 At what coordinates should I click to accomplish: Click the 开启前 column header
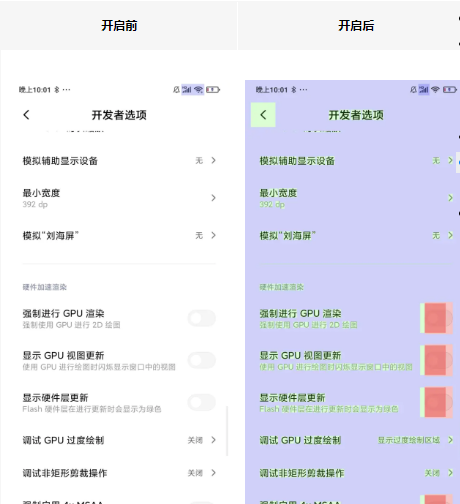pos(119,25)
